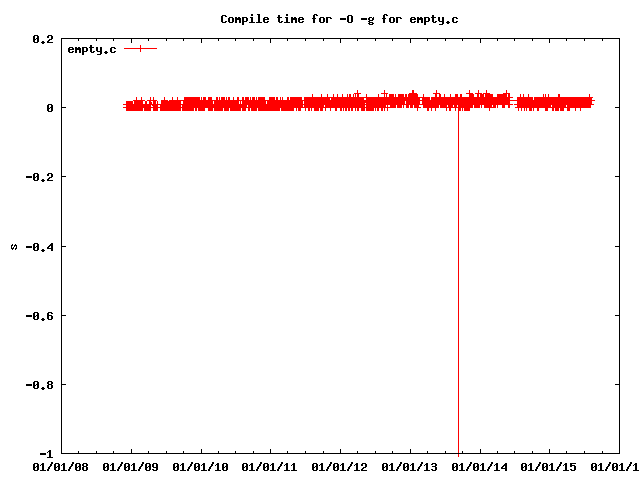Click the 01/01/09 x-axis date label

coord(131,466)
